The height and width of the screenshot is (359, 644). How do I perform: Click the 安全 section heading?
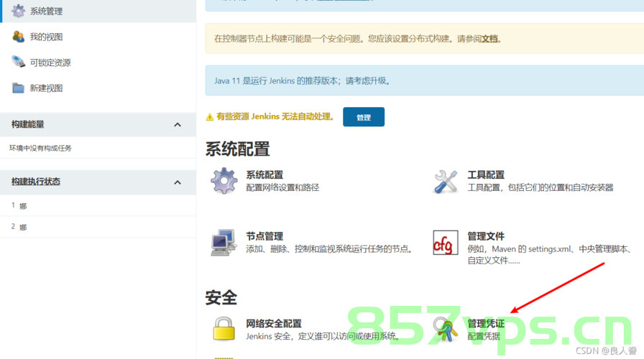221,298
